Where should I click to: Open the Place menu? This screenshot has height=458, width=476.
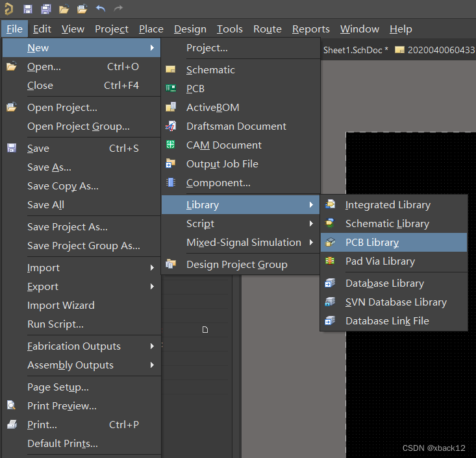point(151,29)
